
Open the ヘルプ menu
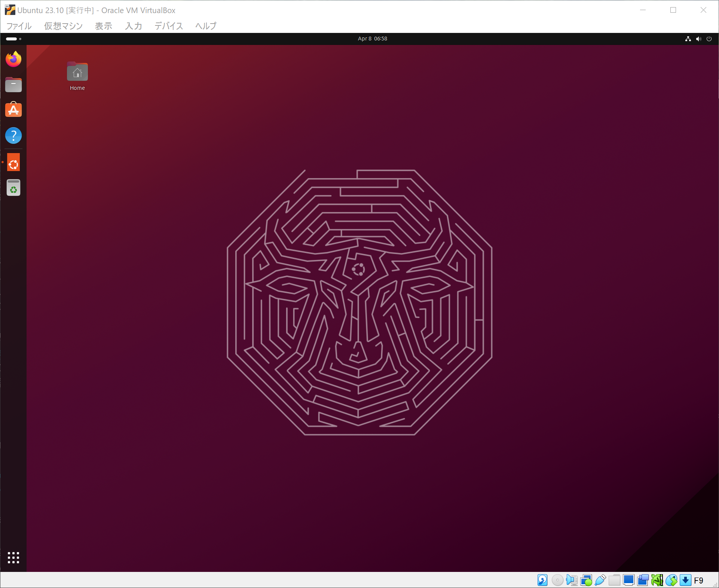pyautogui.click(x=206, y=26)
